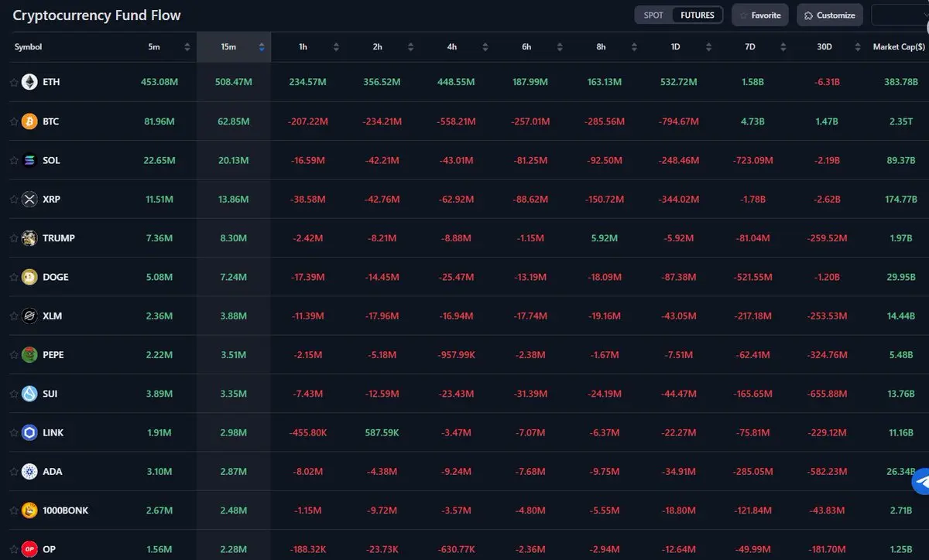Sort by the 6h column arrows
Screen dimensions: 929x560
(559, 47)
